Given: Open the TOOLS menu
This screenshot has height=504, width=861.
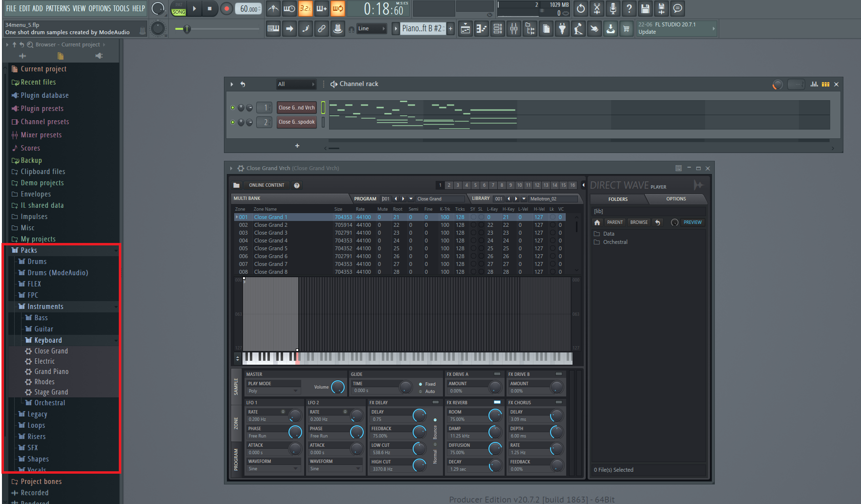Looking at the screenshot, I should (121, 8).
